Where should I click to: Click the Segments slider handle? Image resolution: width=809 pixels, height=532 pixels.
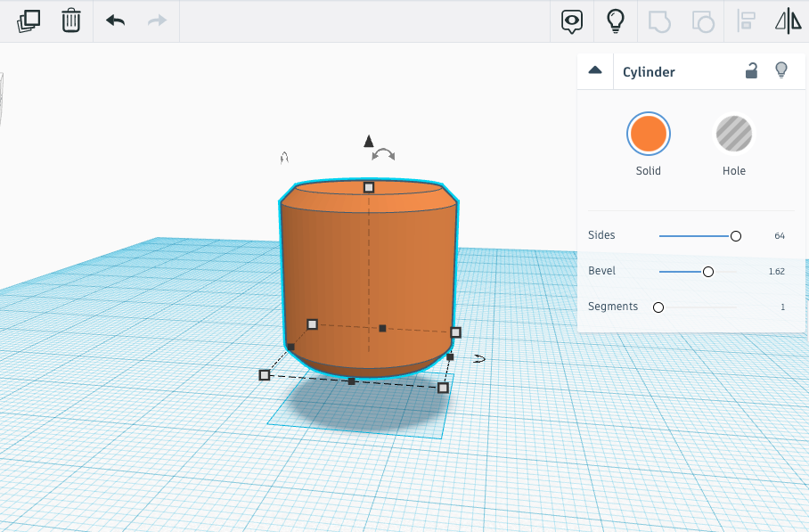[x=658, y=307]
